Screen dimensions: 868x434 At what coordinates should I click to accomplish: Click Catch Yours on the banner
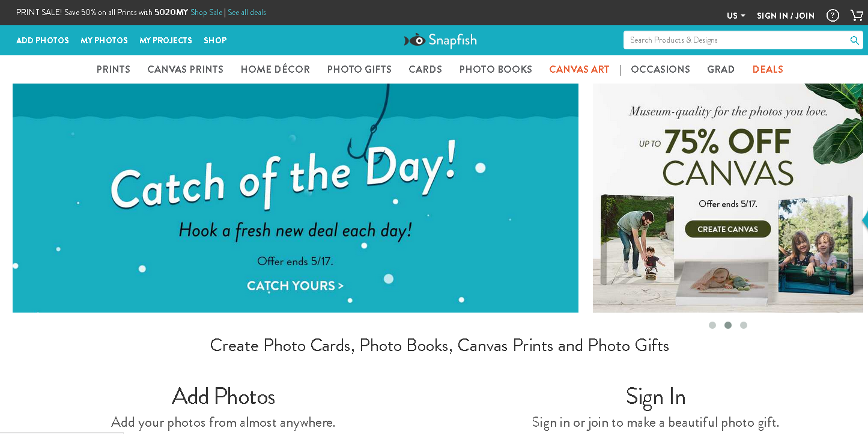(295, 286)
